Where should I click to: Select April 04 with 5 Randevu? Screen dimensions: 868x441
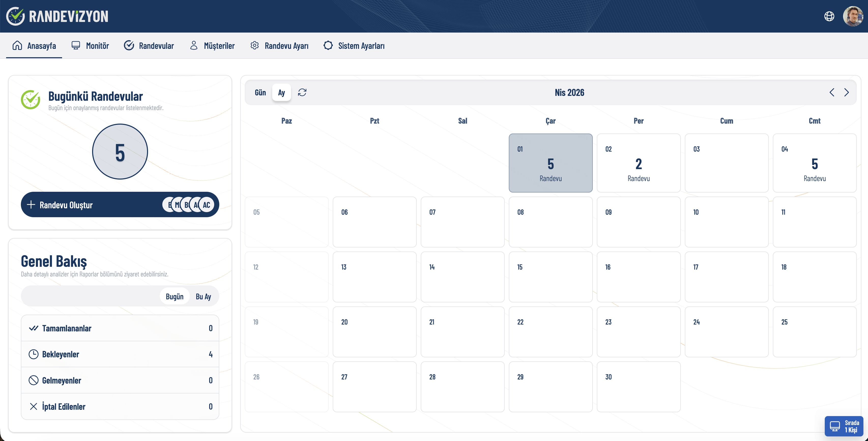pyautogui.click(x=814, y=163)
